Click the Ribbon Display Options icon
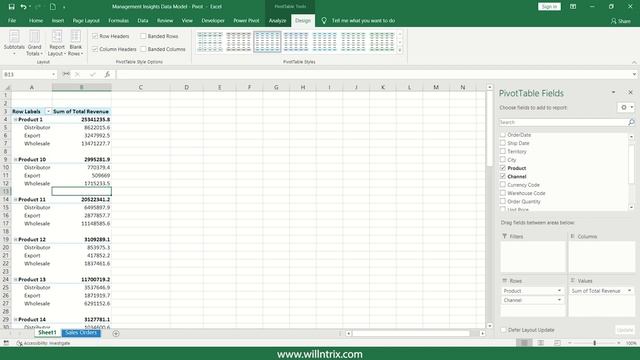Screen dimensions: 640x360 point(573,7)
